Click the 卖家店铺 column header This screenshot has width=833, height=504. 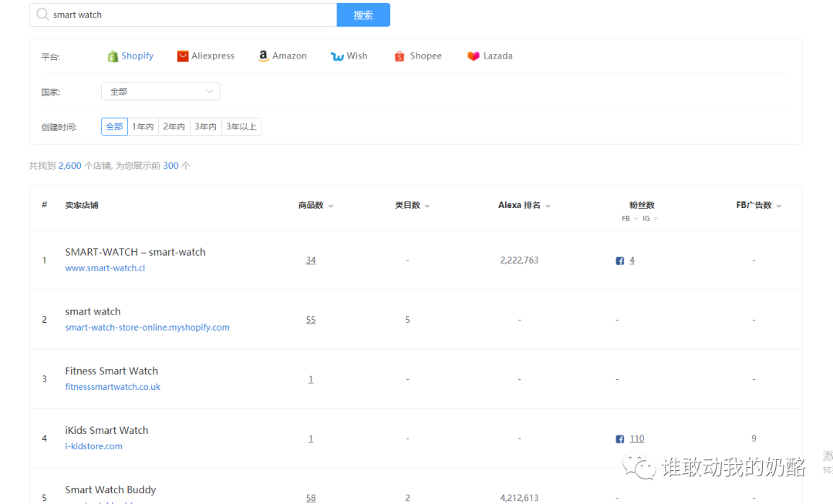(x=82, y=205)
